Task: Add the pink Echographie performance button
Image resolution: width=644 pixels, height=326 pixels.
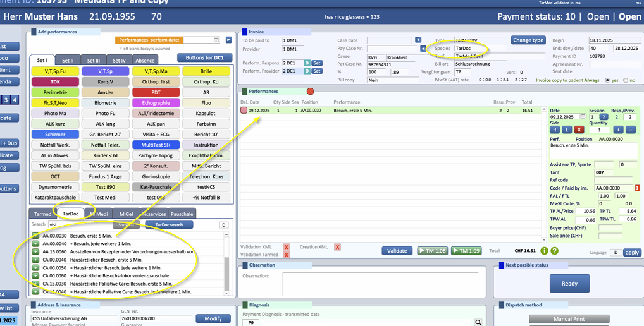Action: click(x=156, y=103)
